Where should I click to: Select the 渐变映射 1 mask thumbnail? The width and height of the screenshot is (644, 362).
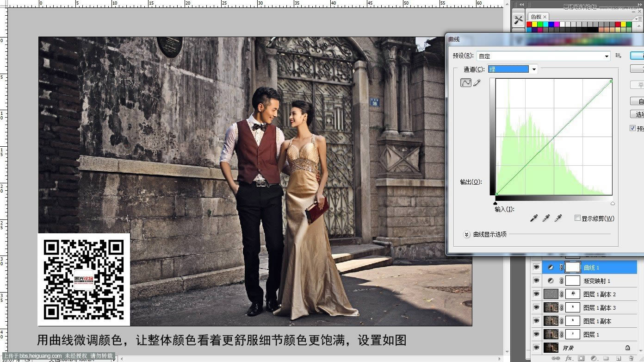(x=573, y=281)
